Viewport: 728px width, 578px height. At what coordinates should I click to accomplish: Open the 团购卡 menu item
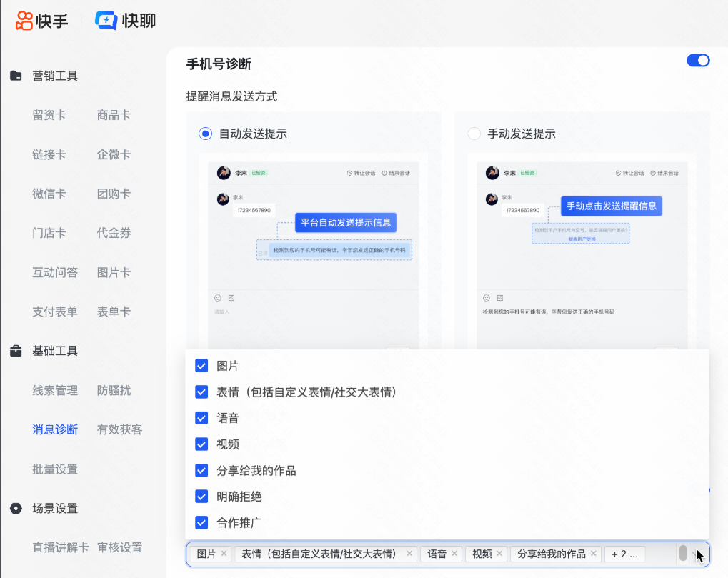[114, 194]
